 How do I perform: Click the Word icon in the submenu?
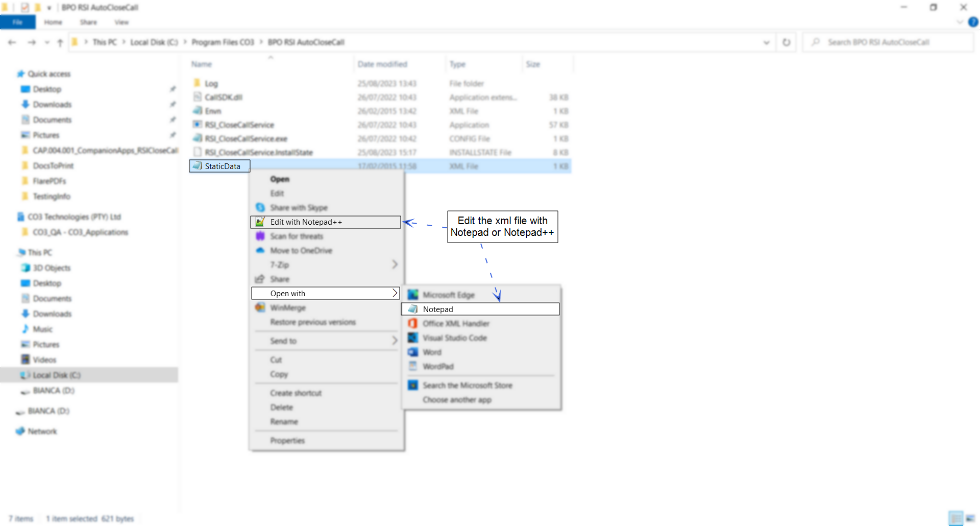[413, 352]
